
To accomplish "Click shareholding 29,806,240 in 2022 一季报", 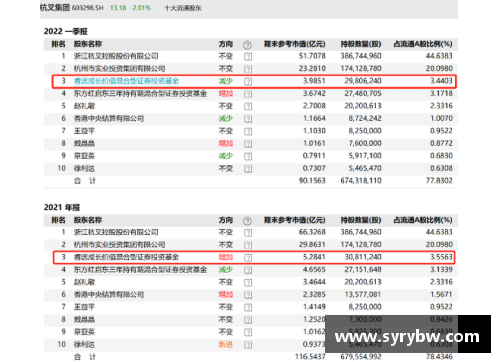I will 363,81.
